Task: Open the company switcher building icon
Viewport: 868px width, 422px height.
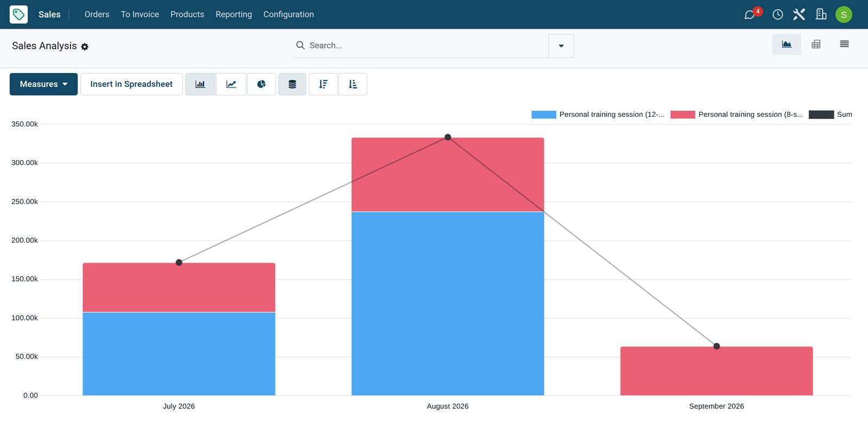Action: click(x=821, y=15)
